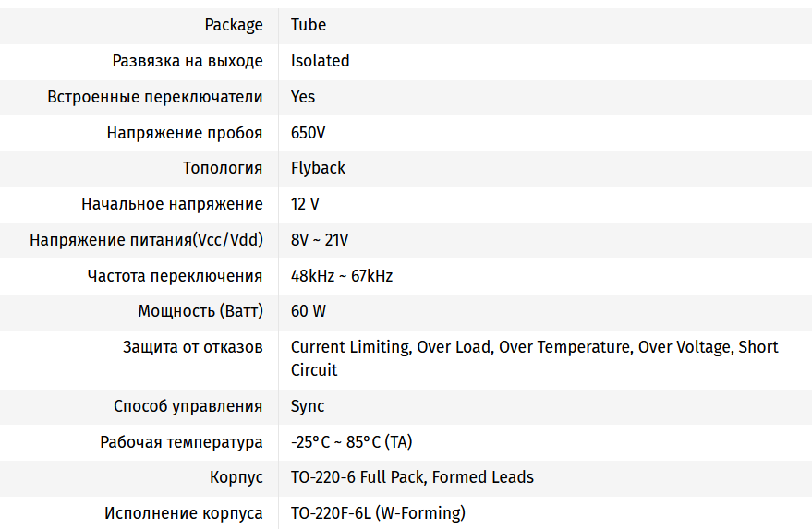Image resolution: width=812 pixels, height=529 pixels.
Task: Click the "Начальное напряжение" label
Action: [x=172, y=204]
